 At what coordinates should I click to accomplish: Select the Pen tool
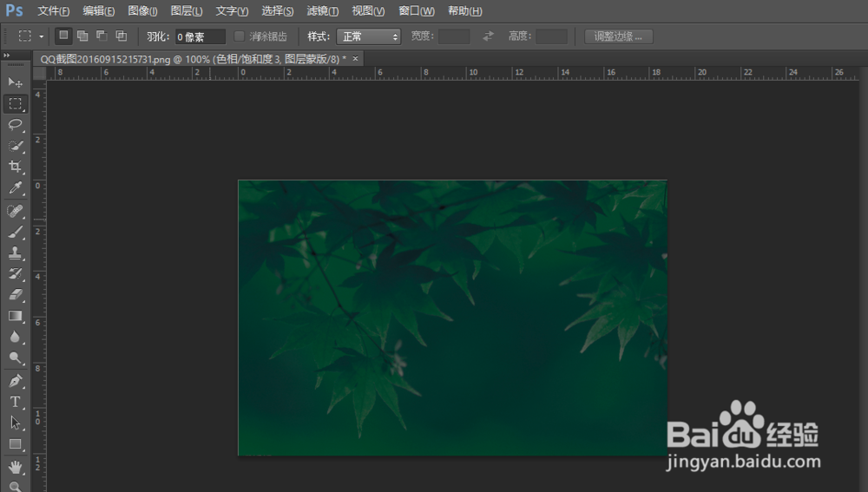pyautogui.click(x=15, y=381)
